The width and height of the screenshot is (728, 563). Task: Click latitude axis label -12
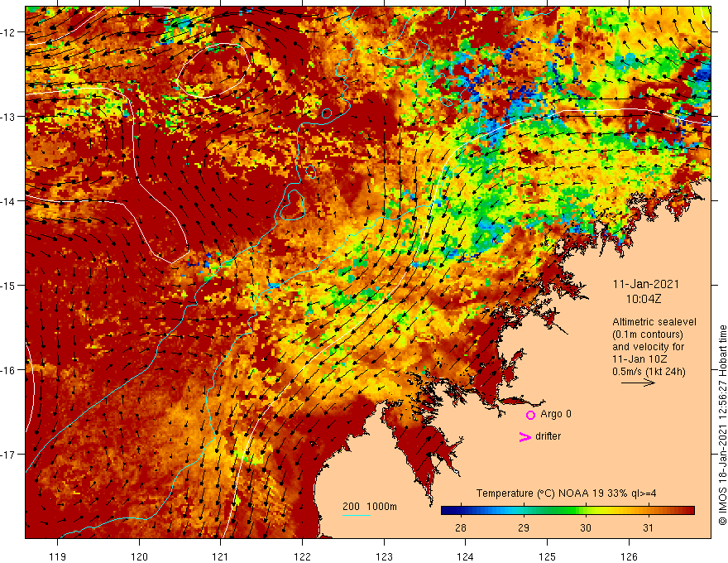[x=9, y=32]
